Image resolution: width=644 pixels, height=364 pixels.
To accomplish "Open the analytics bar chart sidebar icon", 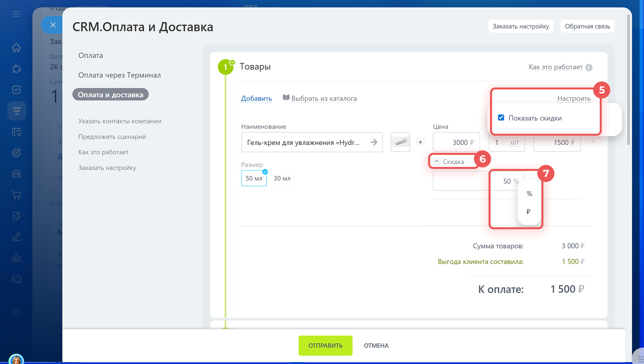I will click(16, 258).
